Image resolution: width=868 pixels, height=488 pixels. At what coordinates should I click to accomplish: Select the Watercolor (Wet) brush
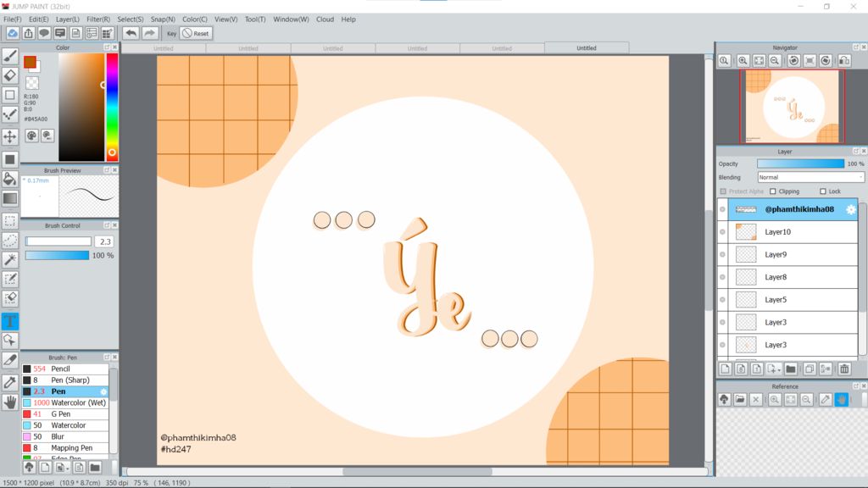click(x=65, y=402)
